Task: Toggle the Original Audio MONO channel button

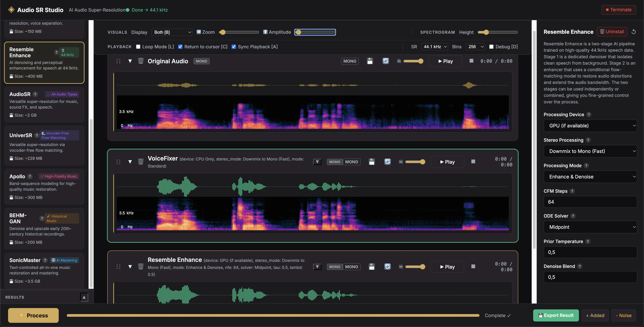Action: pos(350,61)
